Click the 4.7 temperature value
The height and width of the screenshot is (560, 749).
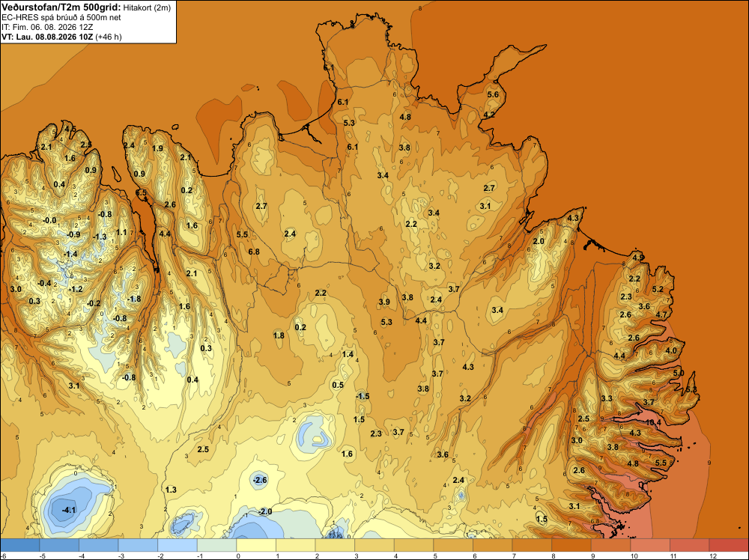click(661, 314)
